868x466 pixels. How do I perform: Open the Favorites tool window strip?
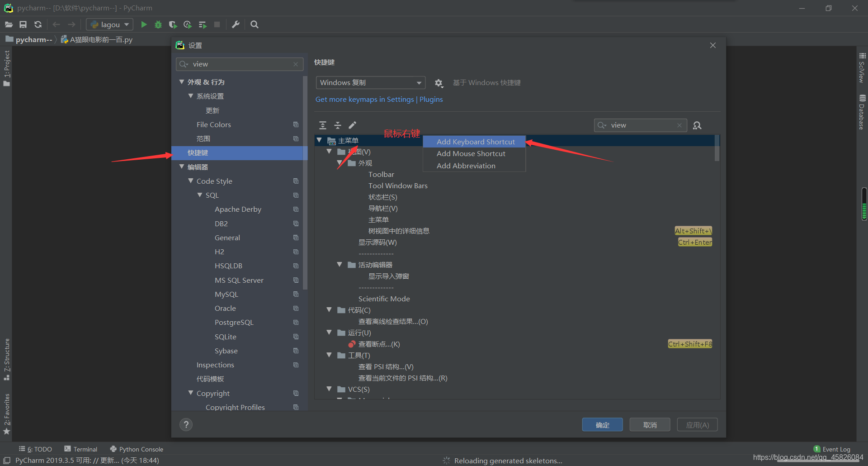[7, 414]
